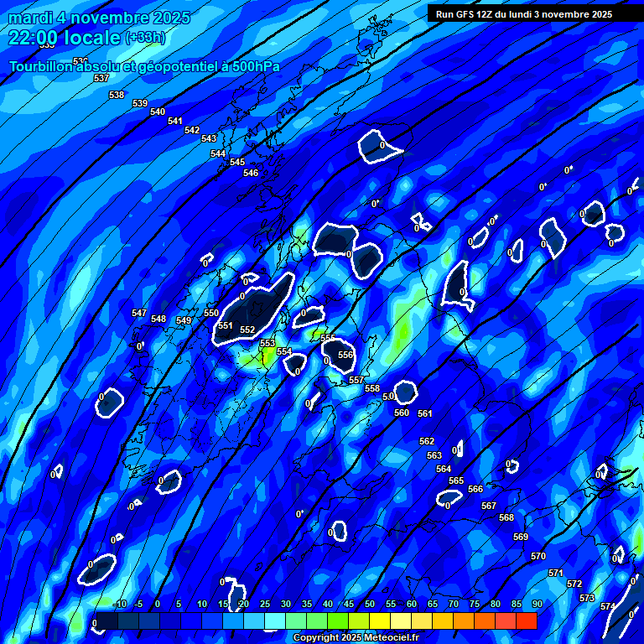Click the 546 geopotential contour label

pos(251,173)
